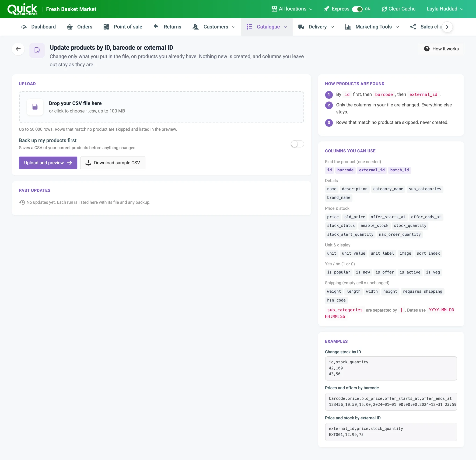Open the Orders tab

pos(80,27)
